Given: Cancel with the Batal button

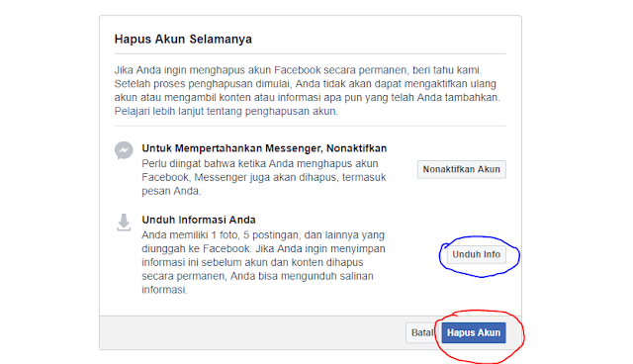Looking at the screenshot, I should pyautogui.click(x=422, y=333).
